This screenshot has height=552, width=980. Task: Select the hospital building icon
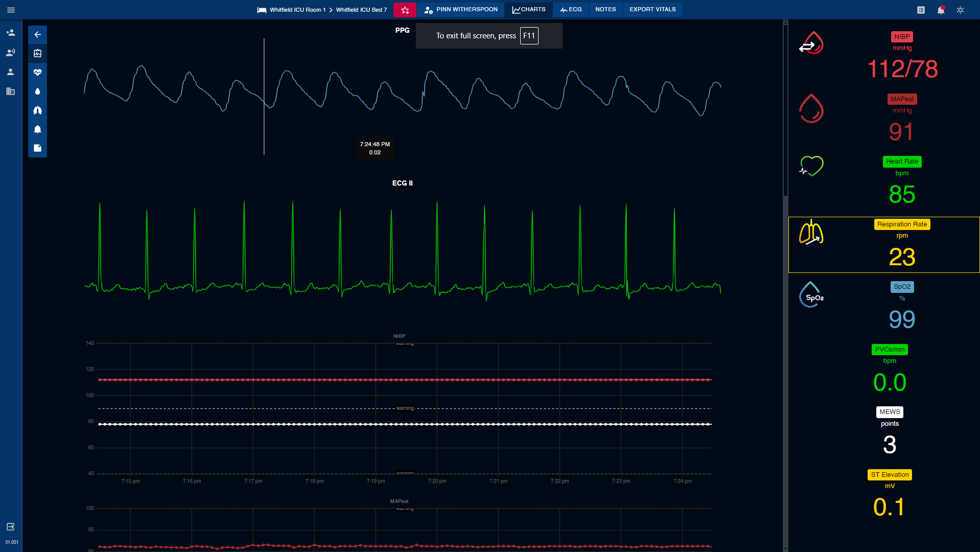click(x=10, y=91)
